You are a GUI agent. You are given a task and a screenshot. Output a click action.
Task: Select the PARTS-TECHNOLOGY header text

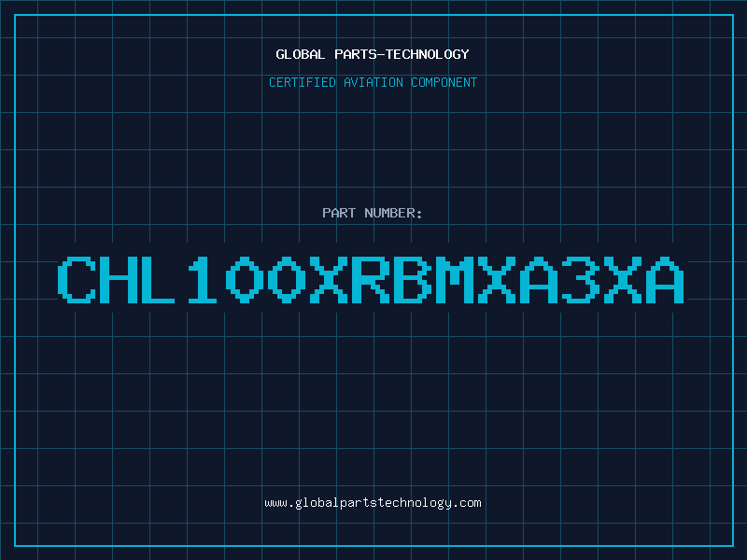tap(402, 54)
